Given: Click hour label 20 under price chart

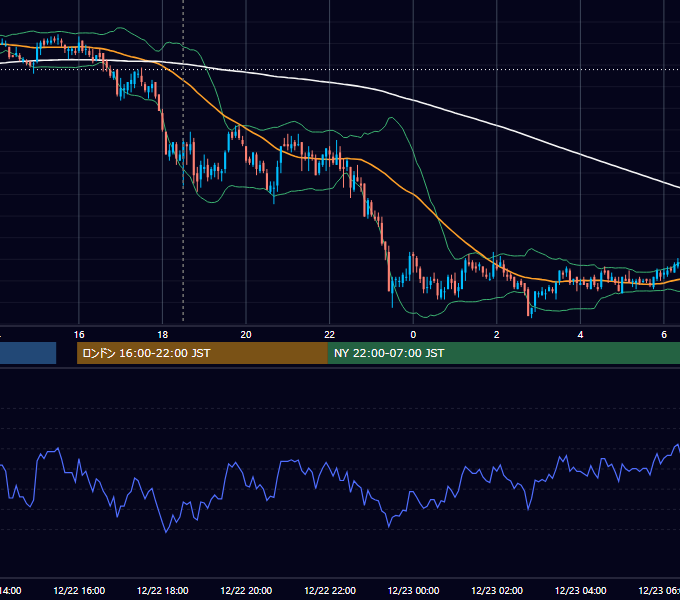Looking at the screenshot, I should point(246,335).
